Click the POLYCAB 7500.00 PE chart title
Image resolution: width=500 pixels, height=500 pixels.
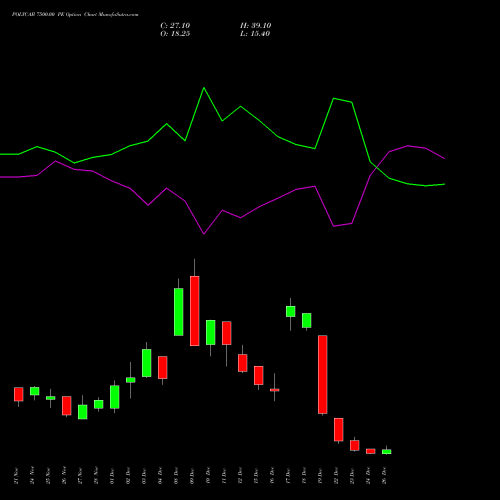coord(75,15)
